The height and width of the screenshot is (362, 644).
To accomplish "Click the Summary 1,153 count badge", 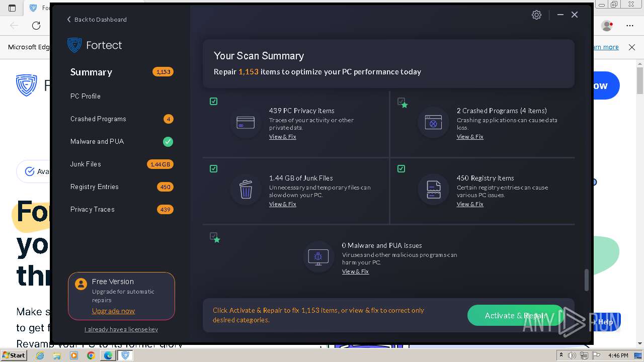I will coord(163,72).
